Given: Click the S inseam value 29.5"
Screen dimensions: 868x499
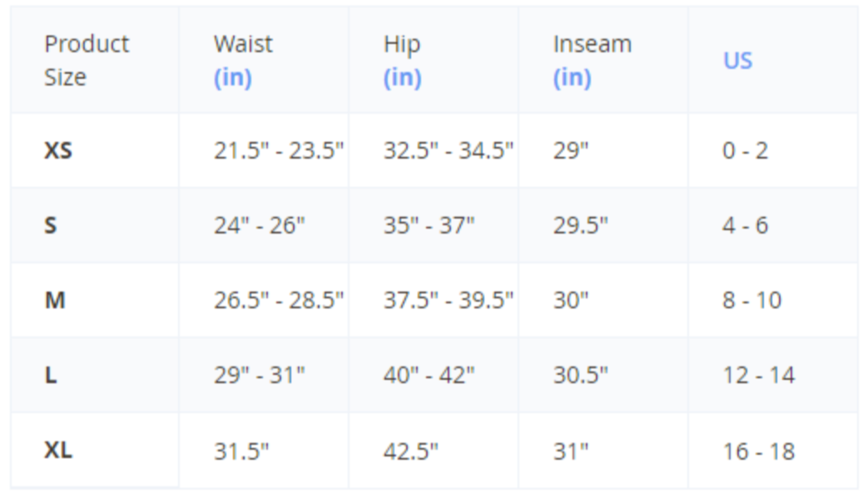Looking at the screenshot, I should (x=581, y=225).
